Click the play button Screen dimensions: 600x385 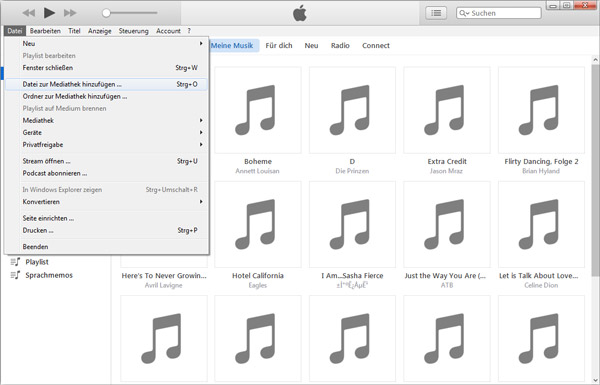[49, 13]
